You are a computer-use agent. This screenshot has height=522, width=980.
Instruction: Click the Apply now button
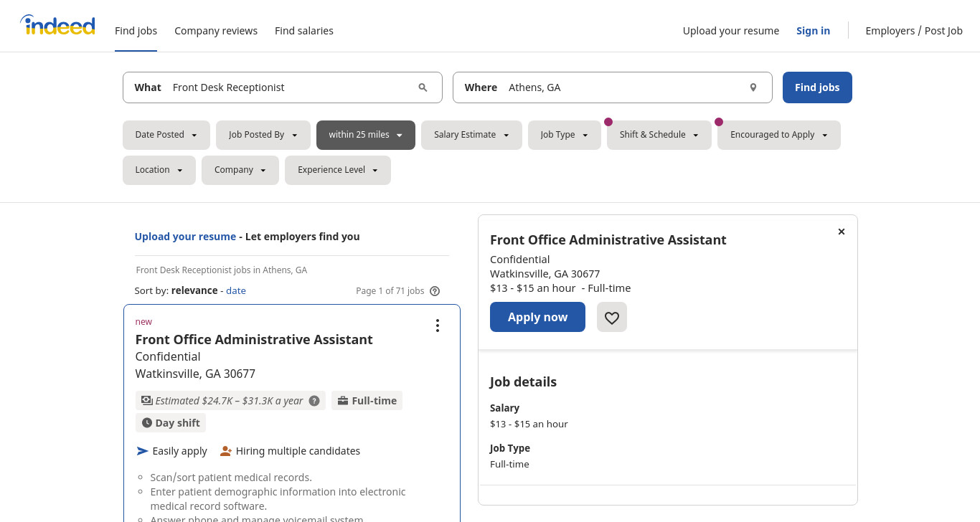pos(537,317)
